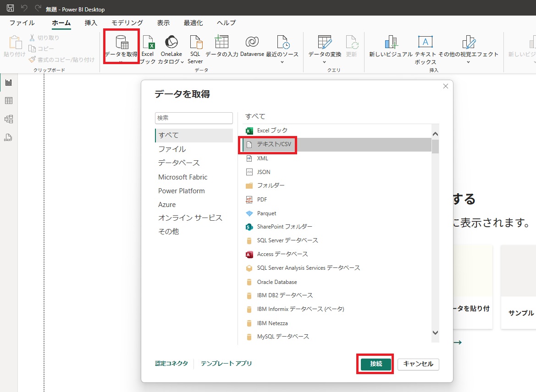The image size is (536, 392).
Task: Insert a テキスト ボックス from ribbon
Action: tap(425, 49)
